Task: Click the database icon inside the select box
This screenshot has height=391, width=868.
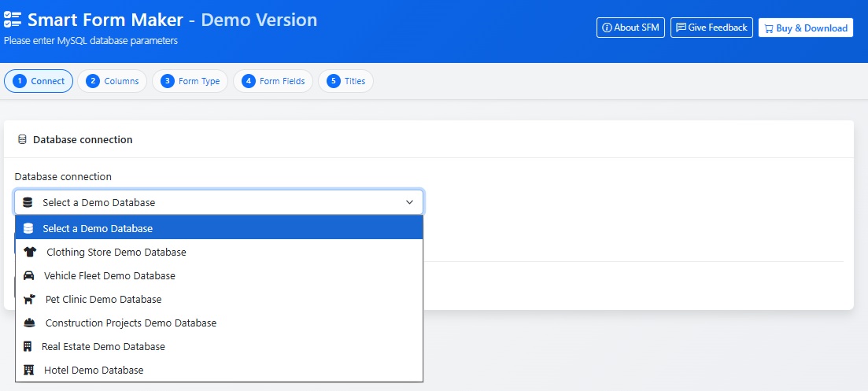Action: point(28,202)
